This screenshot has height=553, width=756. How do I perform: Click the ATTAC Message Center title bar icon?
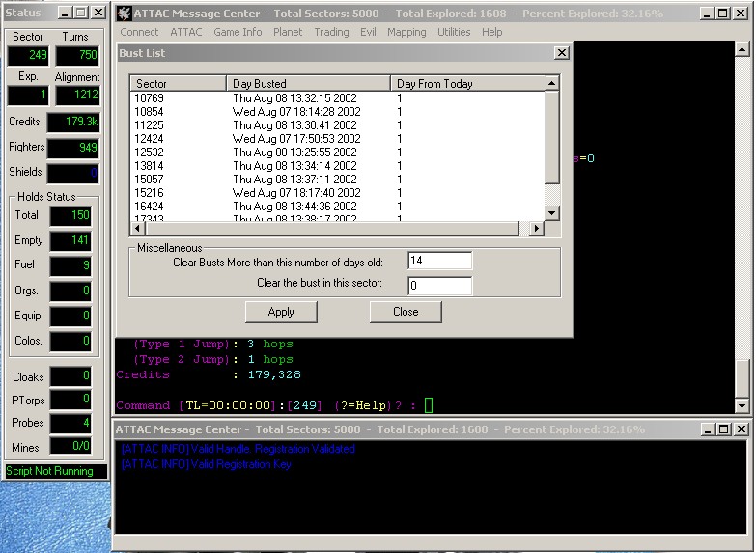(125, 14)
